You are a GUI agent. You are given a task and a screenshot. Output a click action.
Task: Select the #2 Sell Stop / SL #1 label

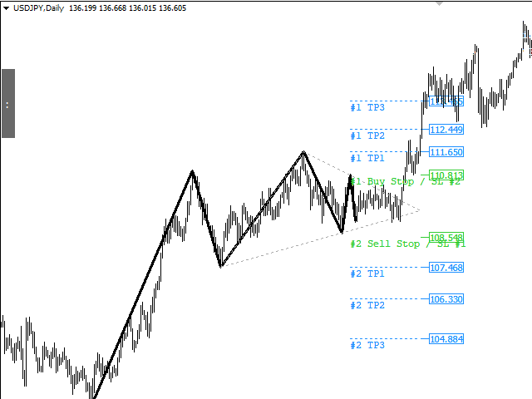pos(408,244)
